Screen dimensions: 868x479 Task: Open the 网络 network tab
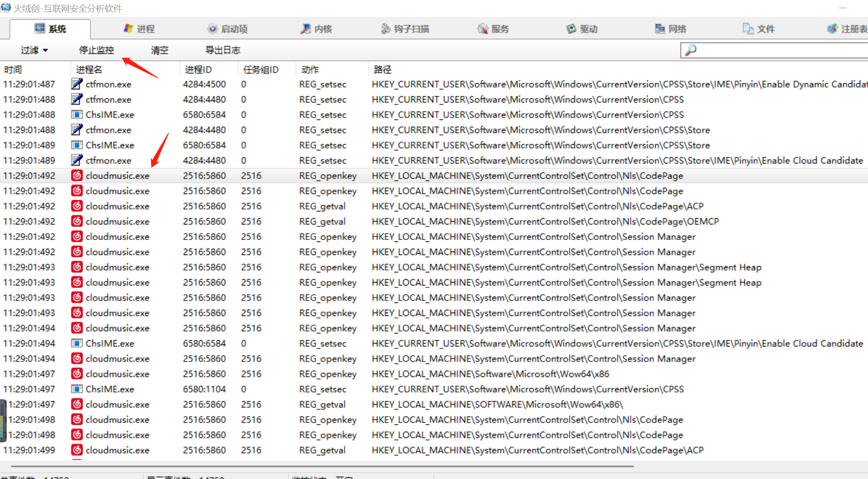pyautogui.click(x=670, y=29)
